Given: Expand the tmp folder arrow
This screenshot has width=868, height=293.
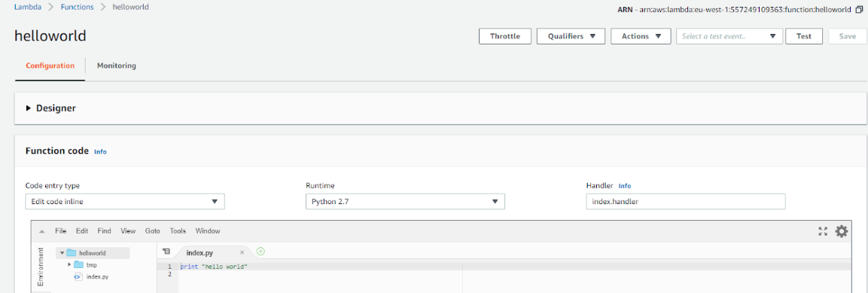Looking at the screenshot, I should (69, 264).
